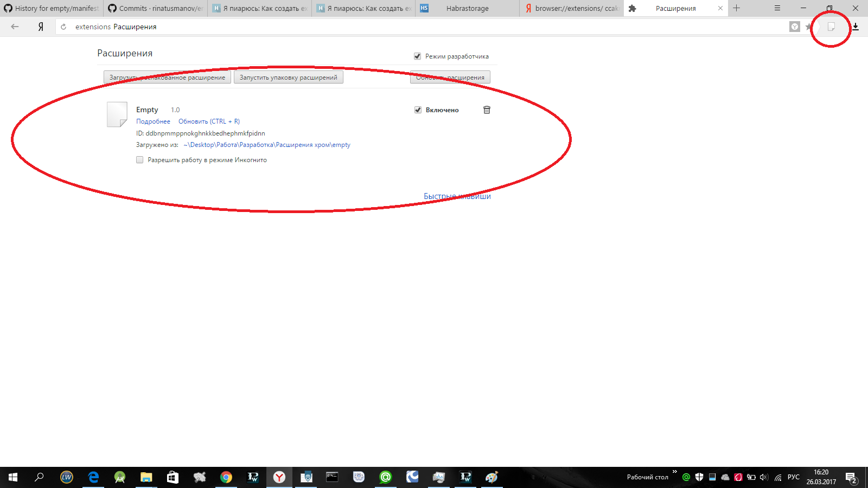This screenshot has width=868, height=488.
Task: Click the Protect shield icon in the address bar
Action: (794, 26)
